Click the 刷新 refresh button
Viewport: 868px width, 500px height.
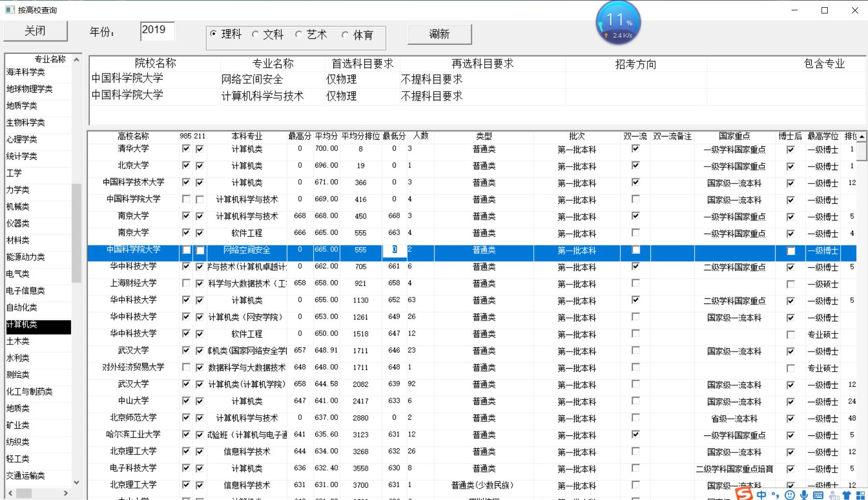click(439, 34)
